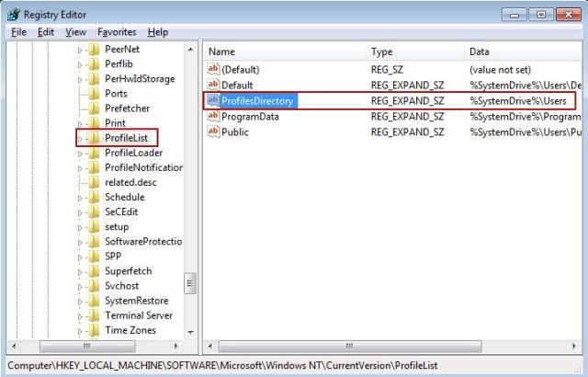Click values pane horizontal scrollbar thumb
This screenshot has width=588, height=377.
(x=350, y=346)
